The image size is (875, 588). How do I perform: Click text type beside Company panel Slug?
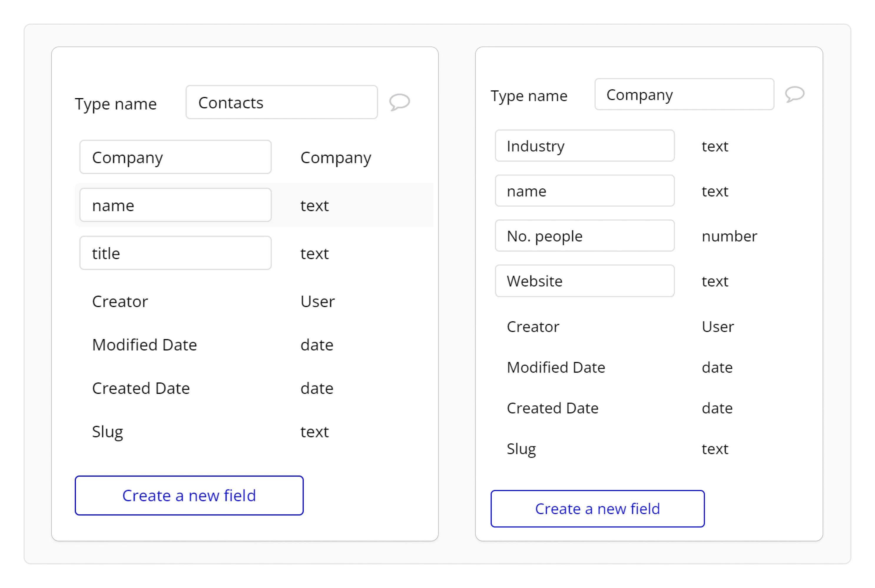coord(715,449)
